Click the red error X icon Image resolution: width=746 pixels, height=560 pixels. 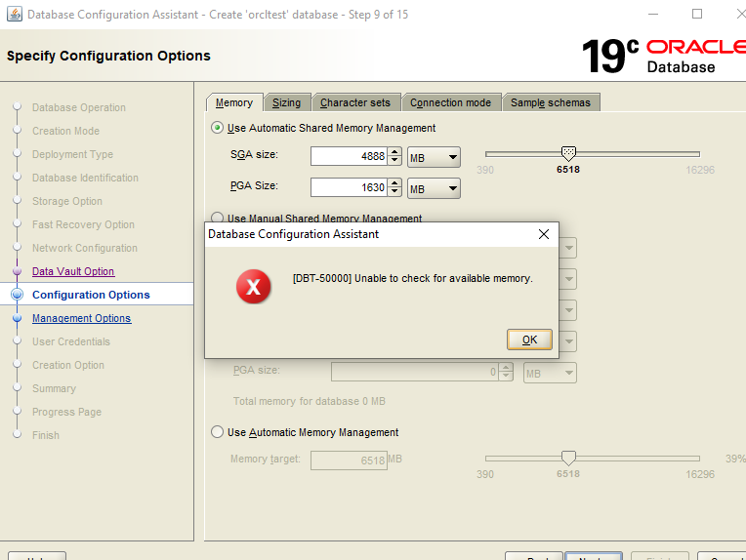(254, 287)
